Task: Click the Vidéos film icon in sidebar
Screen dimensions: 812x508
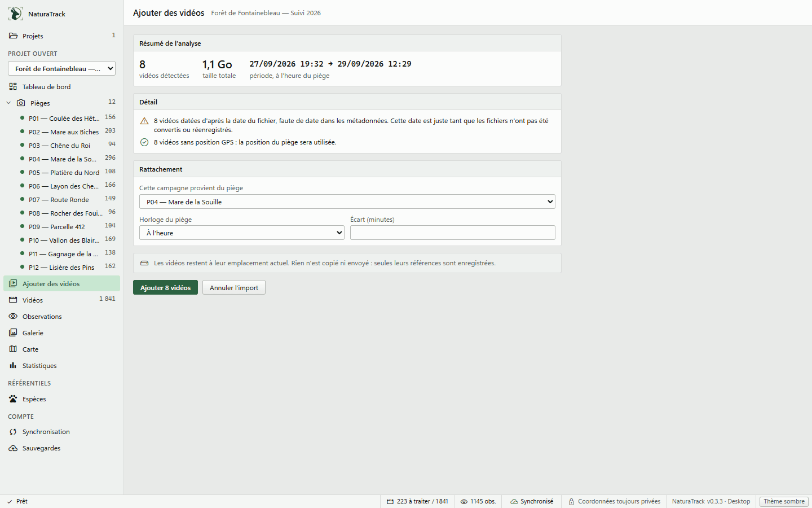Action: (x=13, y=300)
